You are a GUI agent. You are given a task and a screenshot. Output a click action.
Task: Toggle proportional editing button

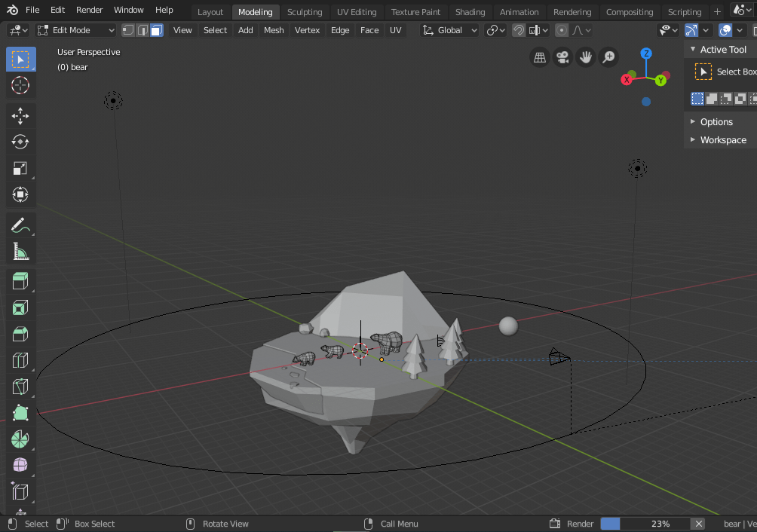562,30
